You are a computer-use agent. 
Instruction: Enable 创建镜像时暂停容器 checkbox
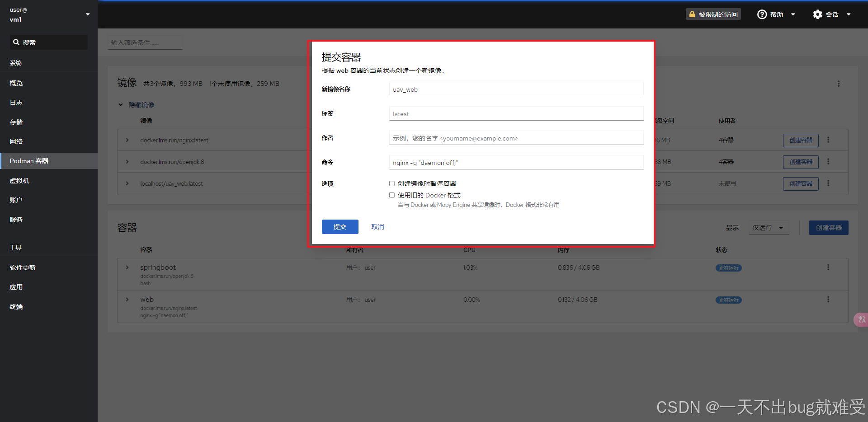pyautogui.click(x=392, y=183)
